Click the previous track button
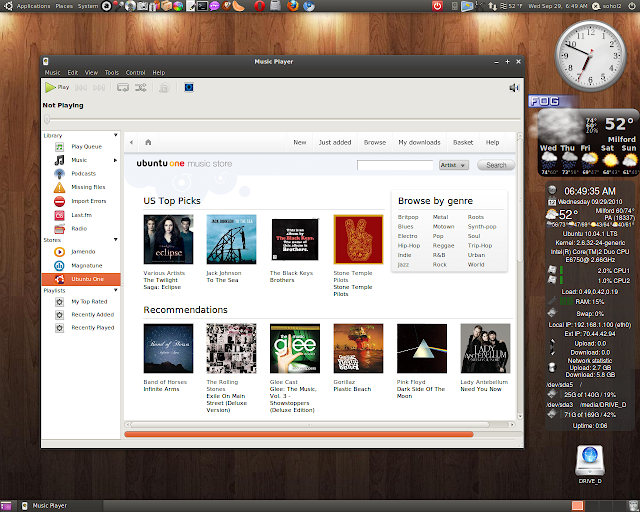Screen dimensions: 640x512 click(x=81, y=87)
